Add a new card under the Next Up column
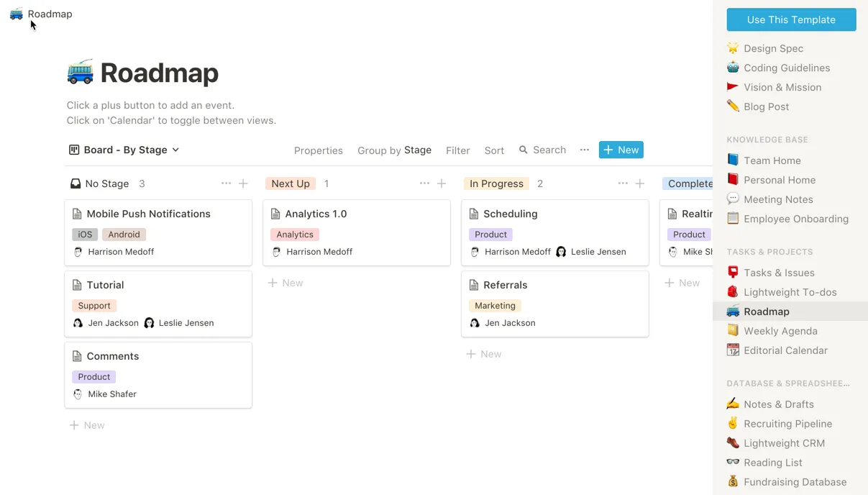Image resolution: width=868 pixels, height=495 pixels. coord(285,283)
